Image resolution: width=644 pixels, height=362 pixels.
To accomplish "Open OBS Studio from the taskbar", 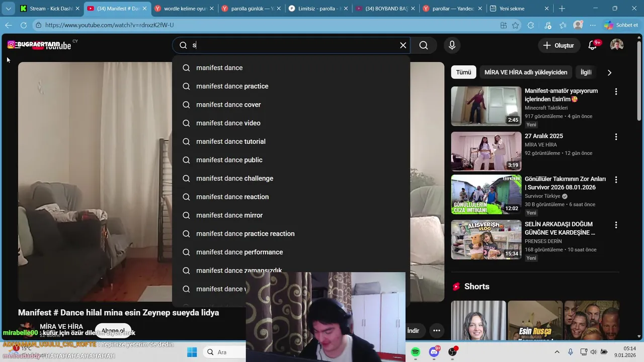I will pos(452,352).
